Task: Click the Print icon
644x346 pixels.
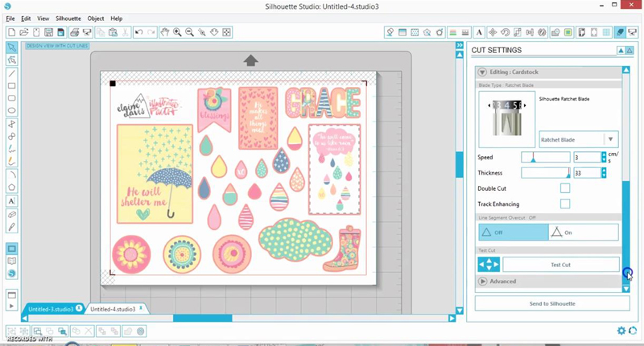Action: pos(74,32)
